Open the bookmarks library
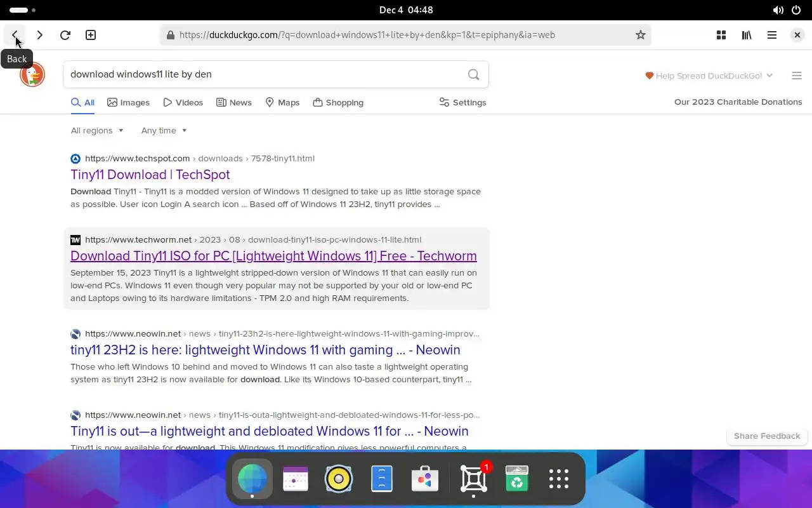The height and width of the screenshot is (508, 812). pos(747,35)
